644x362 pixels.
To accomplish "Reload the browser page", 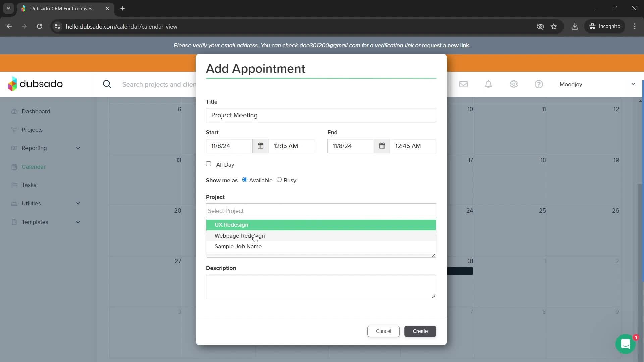I will point(39,26).
